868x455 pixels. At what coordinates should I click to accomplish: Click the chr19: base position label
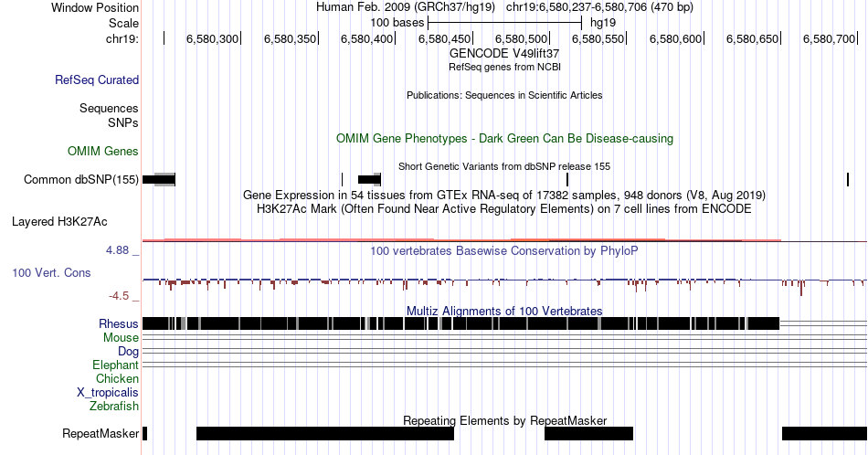(x=122, y=38)
